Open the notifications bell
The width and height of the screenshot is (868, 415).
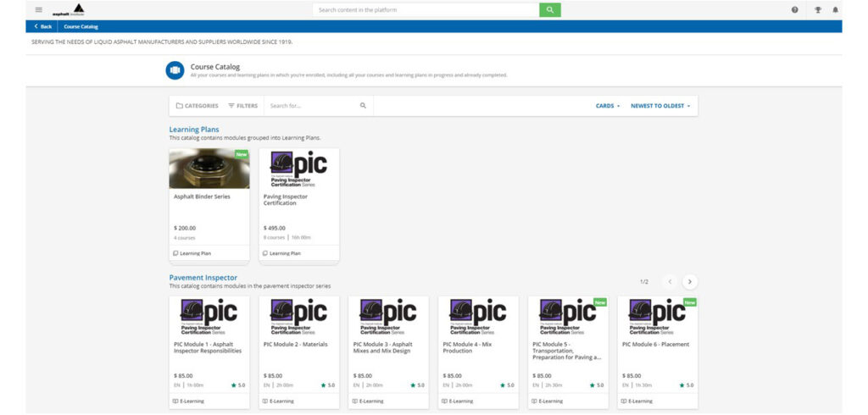(835, 10)
